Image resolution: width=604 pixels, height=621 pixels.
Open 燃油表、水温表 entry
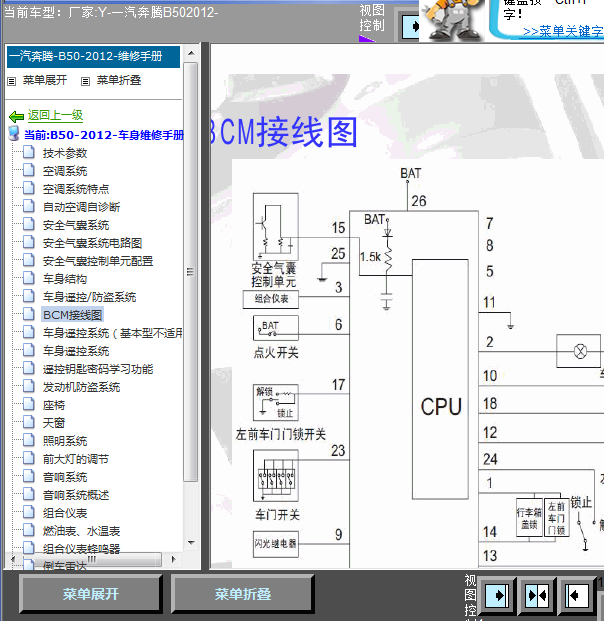pos(81,531)
